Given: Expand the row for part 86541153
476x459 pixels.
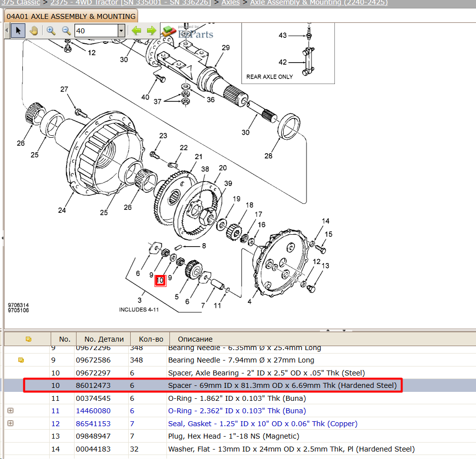Looking at the screenshot, I should click(10, 423).
